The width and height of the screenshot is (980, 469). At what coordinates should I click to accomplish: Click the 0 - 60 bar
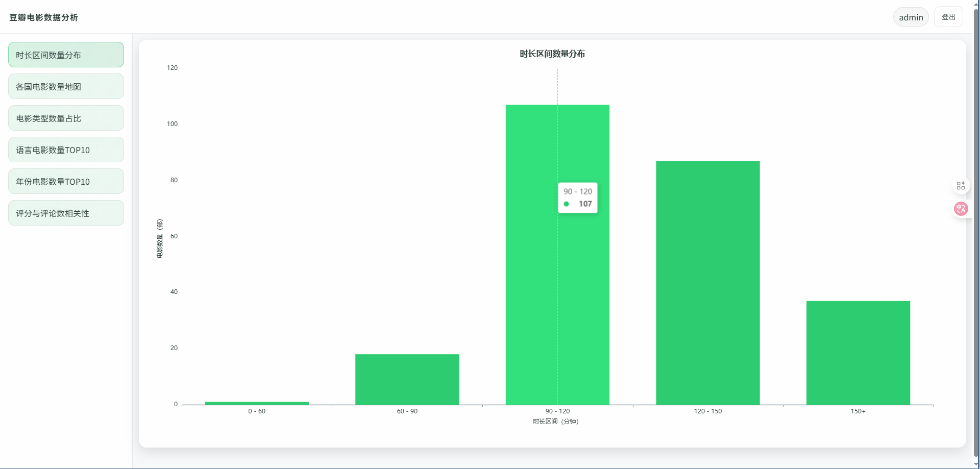coord(257,403)
